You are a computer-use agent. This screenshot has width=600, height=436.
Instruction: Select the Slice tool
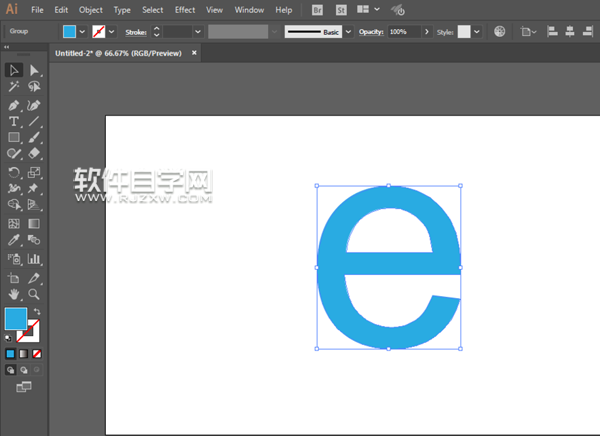point(34,278)
